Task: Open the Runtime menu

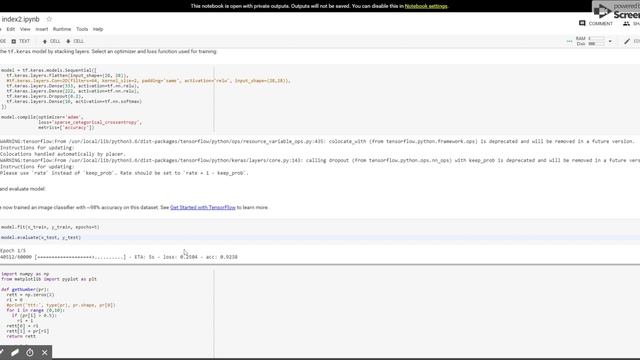Action: pos(62,29)
